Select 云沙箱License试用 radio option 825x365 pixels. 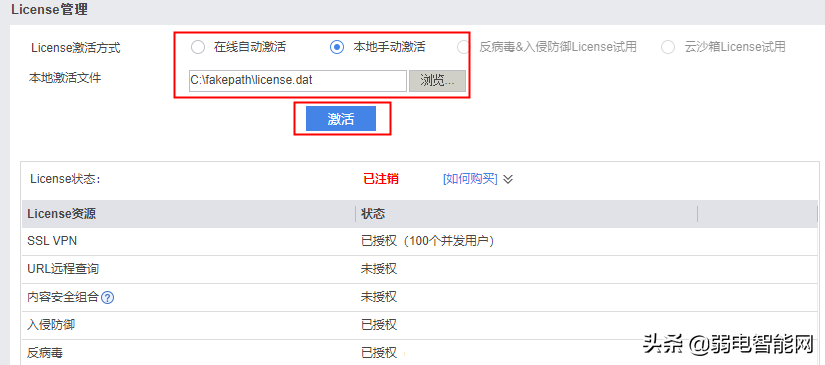coord(668,47)
